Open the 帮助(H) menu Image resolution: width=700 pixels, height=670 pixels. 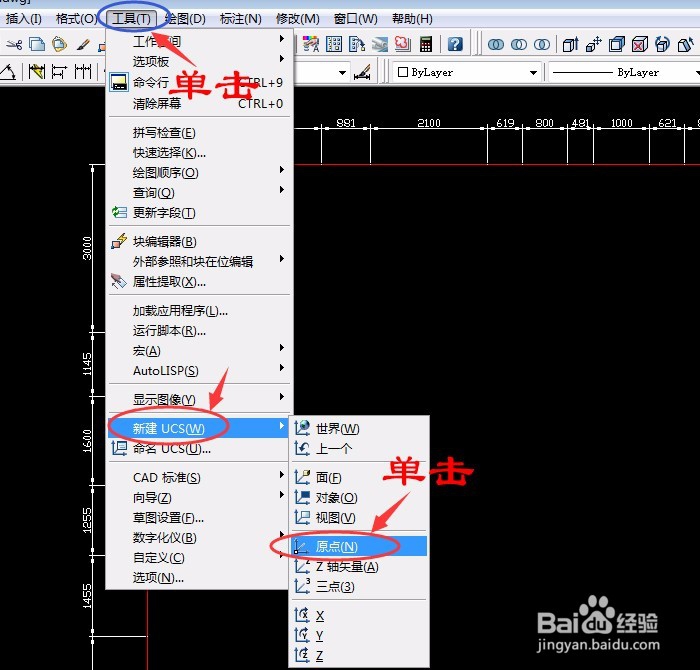click(412, 19)
